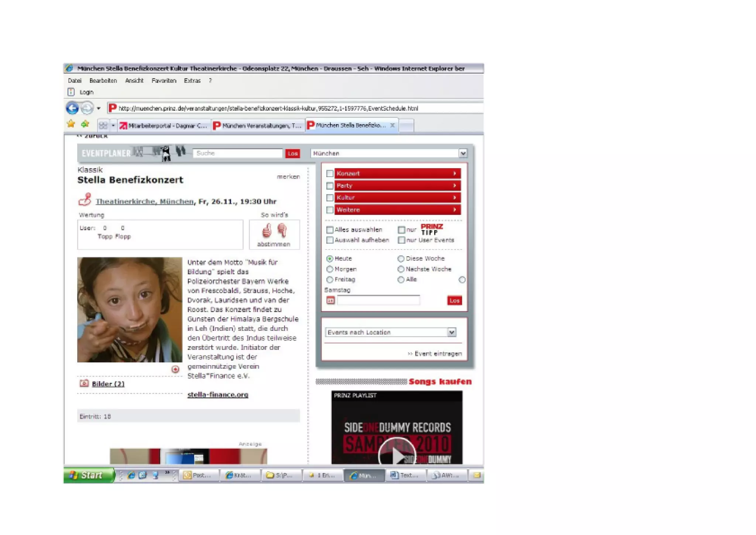Open the Favoriten menu
756x535 pixels.
click(164, 80)
